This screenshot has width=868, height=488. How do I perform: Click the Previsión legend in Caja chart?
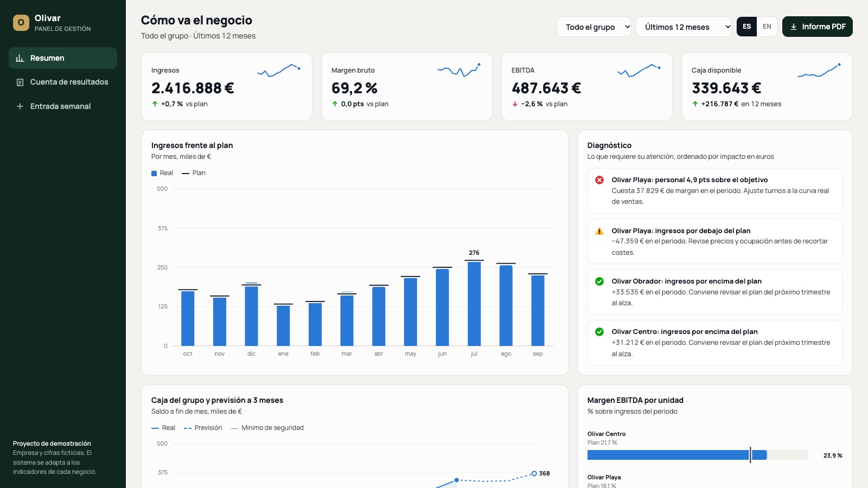(203, 428)
